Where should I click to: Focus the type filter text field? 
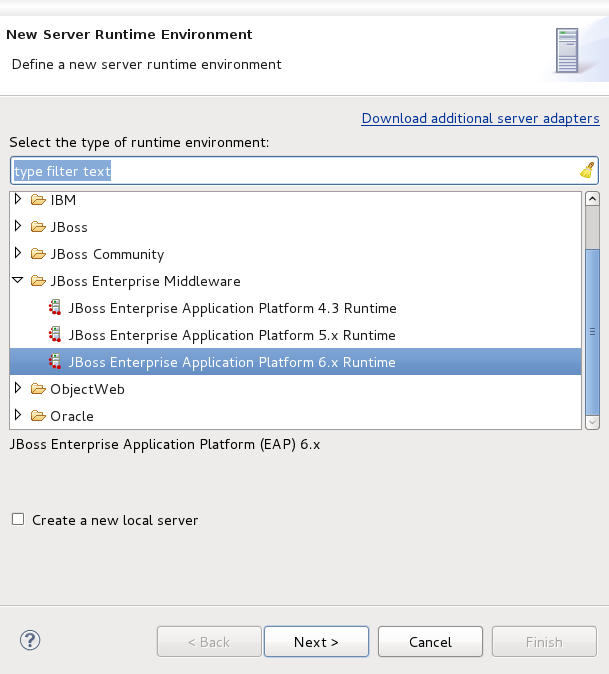290,171
